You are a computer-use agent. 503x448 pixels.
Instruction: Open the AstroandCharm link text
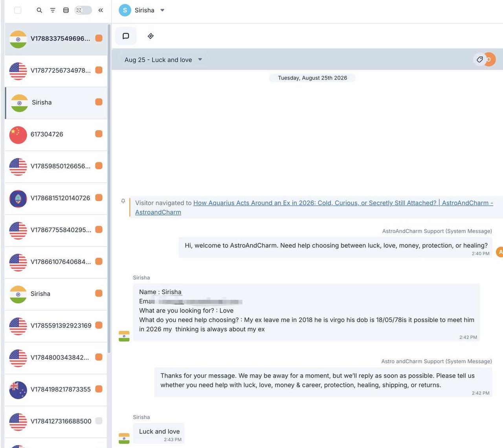point(158,212)
